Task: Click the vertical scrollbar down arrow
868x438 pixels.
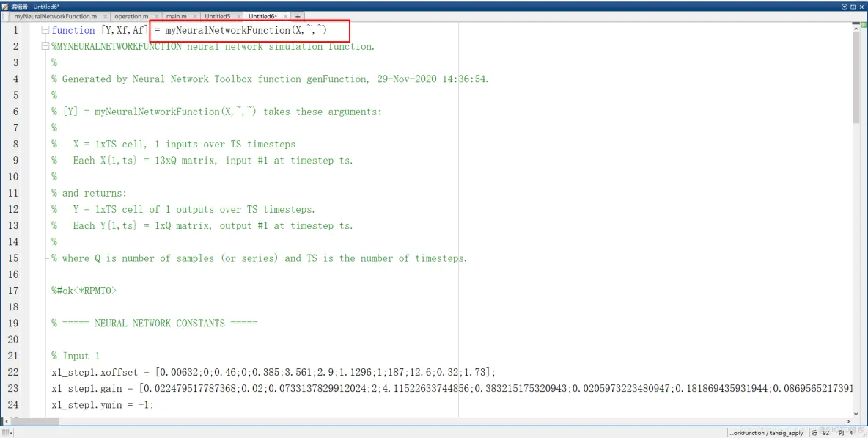Action: 856,413
